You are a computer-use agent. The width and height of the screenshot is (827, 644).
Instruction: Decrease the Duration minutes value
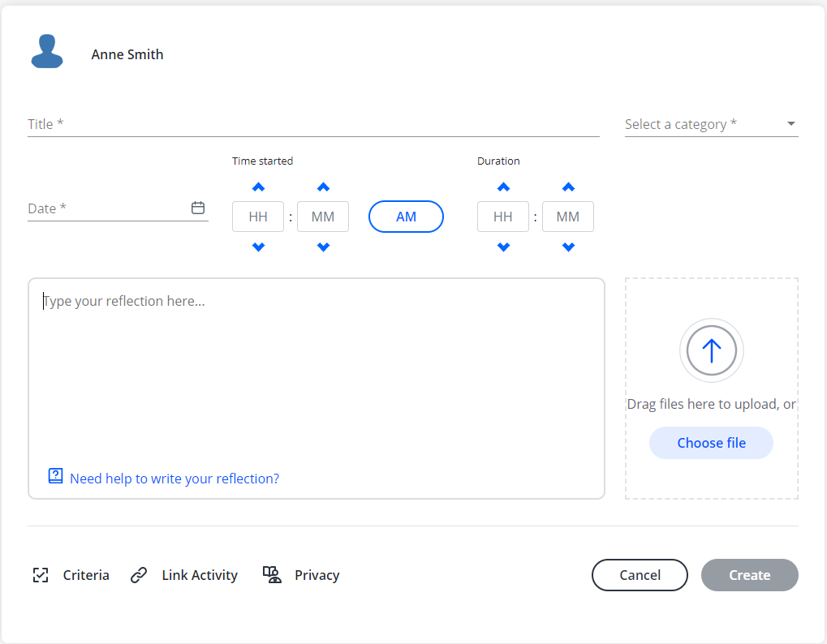[x=568, y=247]
